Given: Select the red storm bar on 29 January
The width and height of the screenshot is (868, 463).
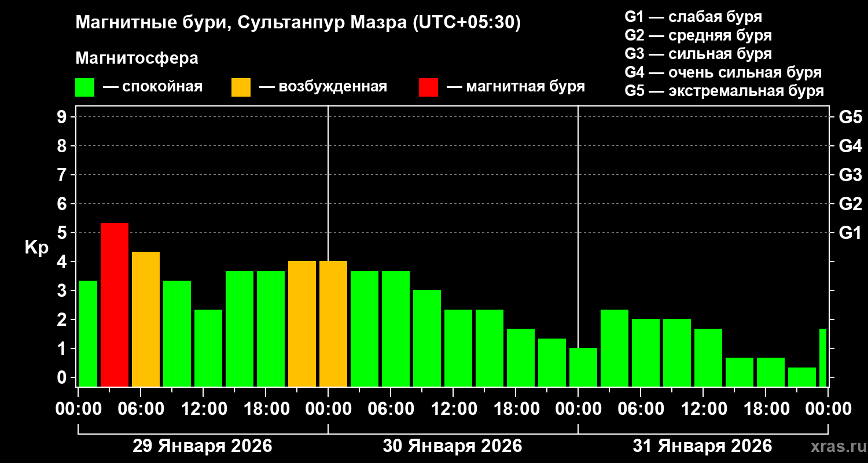Looking at the screenshot, I should click(x=115, y=304).
